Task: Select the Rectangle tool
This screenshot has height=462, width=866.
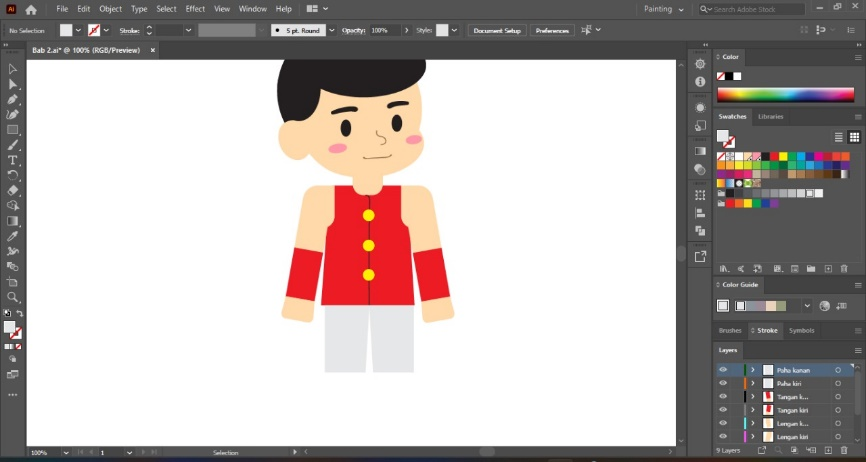Action: [12, 130]
